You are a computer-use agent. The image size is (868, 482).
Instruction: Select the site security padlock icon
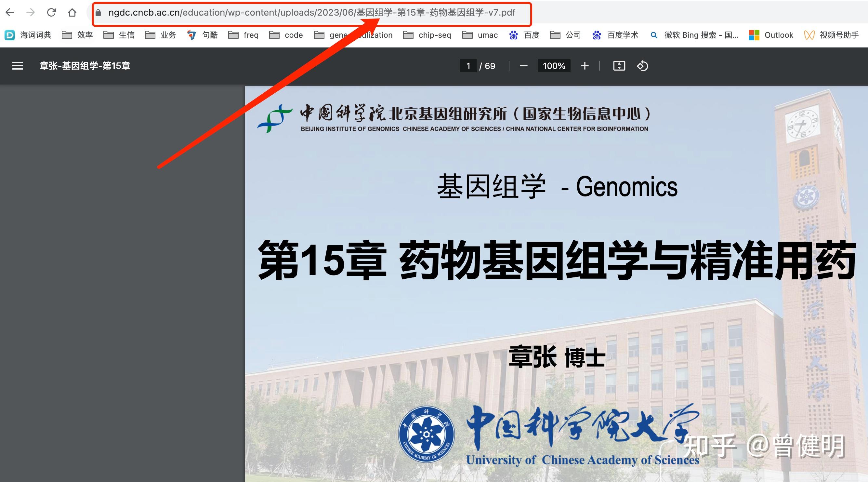pos(98,13)
